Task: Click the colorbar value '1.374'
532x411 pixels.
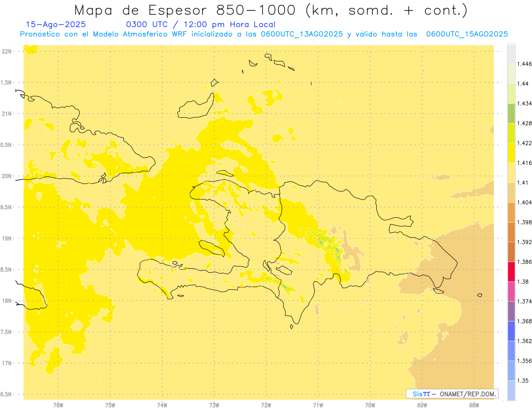Action: (x=525, y=301)
